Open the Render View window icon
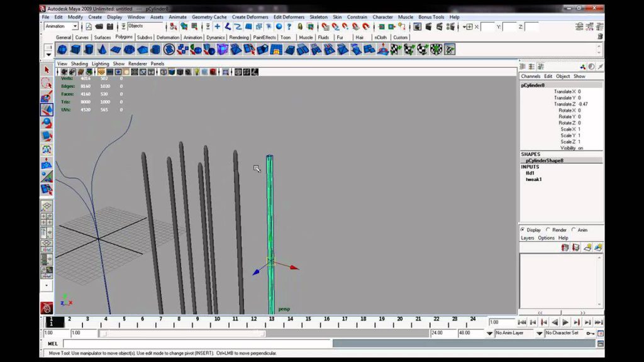Screen dimensions: 644x362 click(418, 26)
